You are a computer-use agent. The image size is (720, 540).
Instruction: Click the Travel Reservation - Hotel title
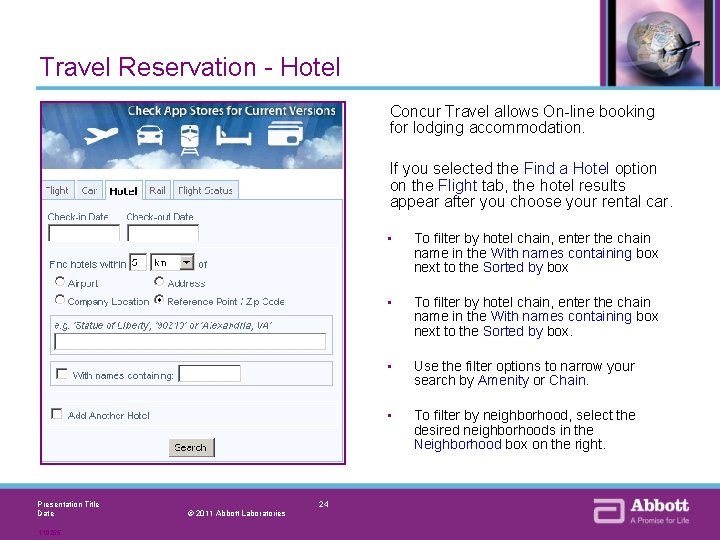pos(190,67)
